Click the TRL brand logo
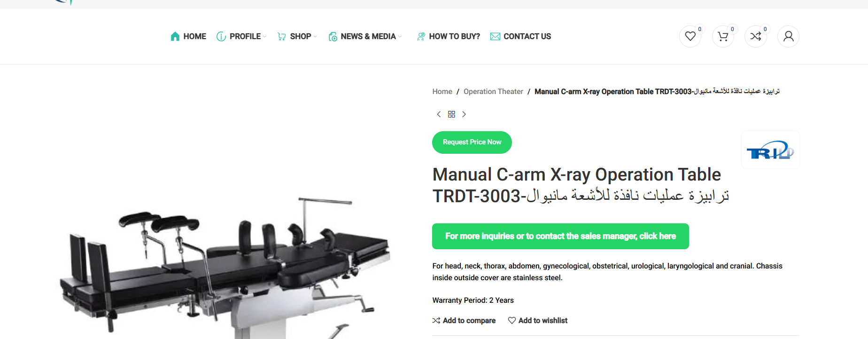The height and width of the screenshot is (339, 868). coord(770,150)
